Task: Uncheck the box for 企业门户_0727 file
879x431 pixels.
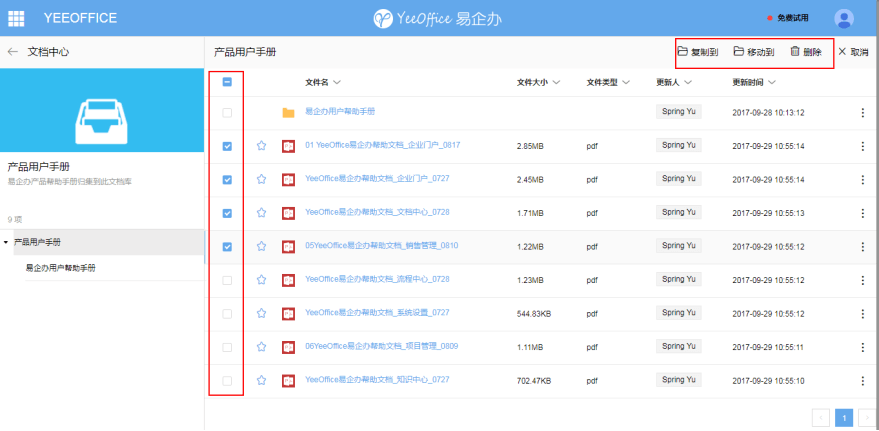Action: tap(227, 180)
